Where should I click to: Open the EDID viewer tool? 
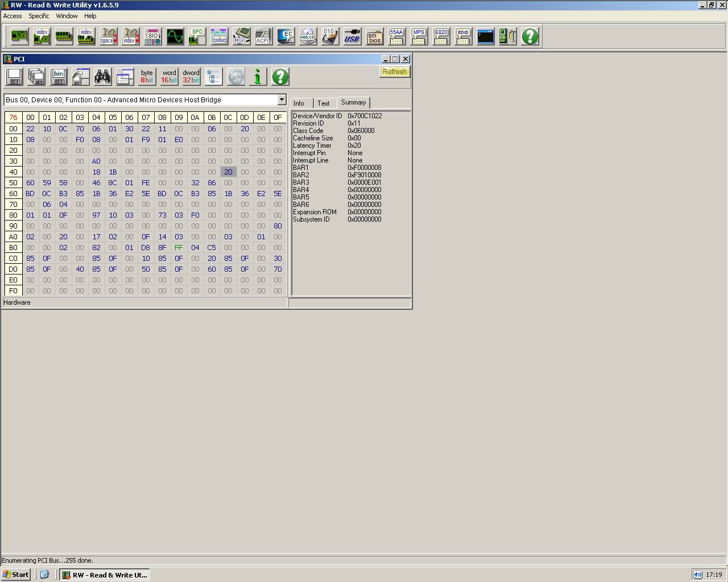[464, 36]
